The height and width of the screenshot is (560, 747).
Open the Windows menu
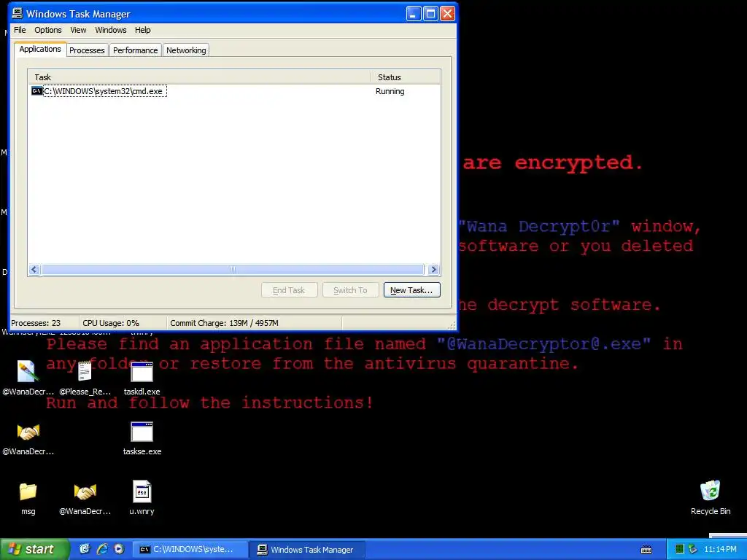click(111, 30)
